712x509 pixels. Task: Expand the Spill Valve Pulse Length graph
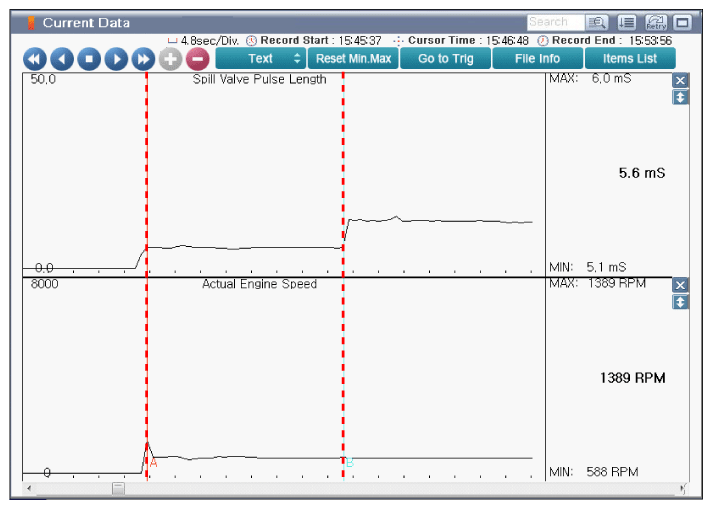(680, 97)
